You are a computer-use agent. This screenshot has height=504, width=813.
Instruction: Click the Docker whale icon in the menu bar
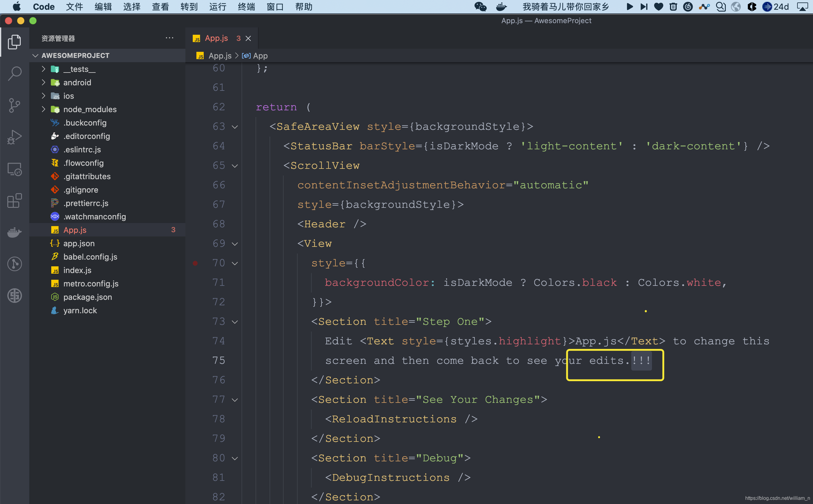[x=501, y=7]
